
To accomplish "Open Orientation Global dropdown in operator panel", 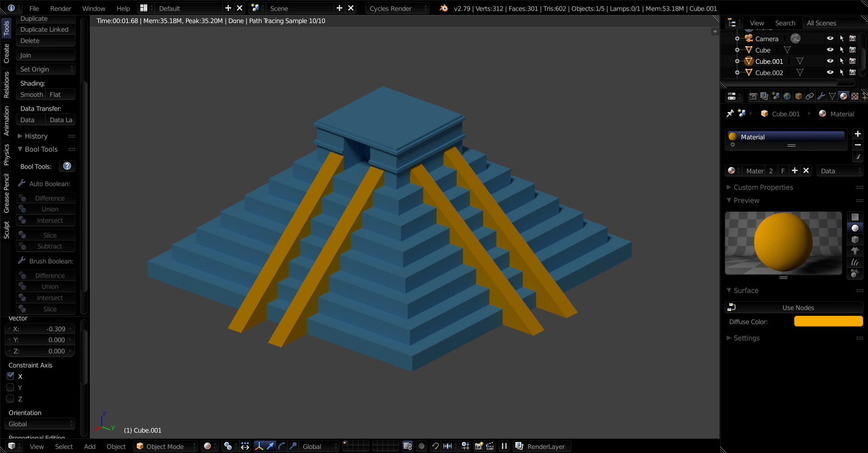I will 40,424.
